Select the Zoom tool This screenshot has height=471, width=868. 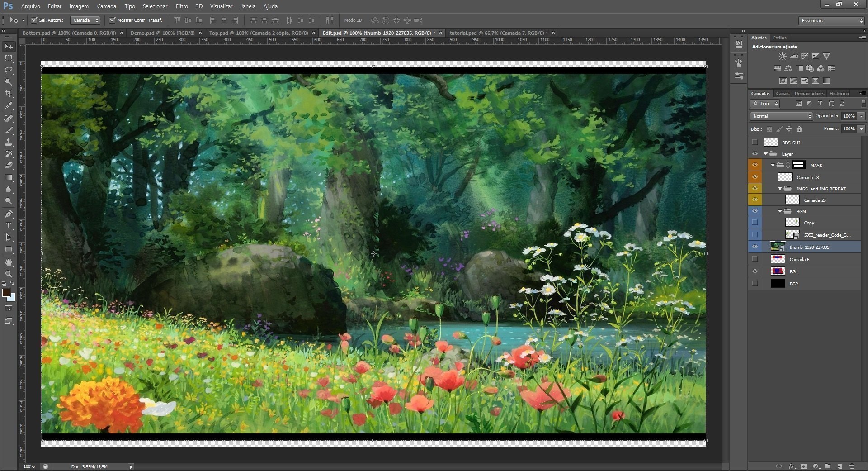pos(9,274)
